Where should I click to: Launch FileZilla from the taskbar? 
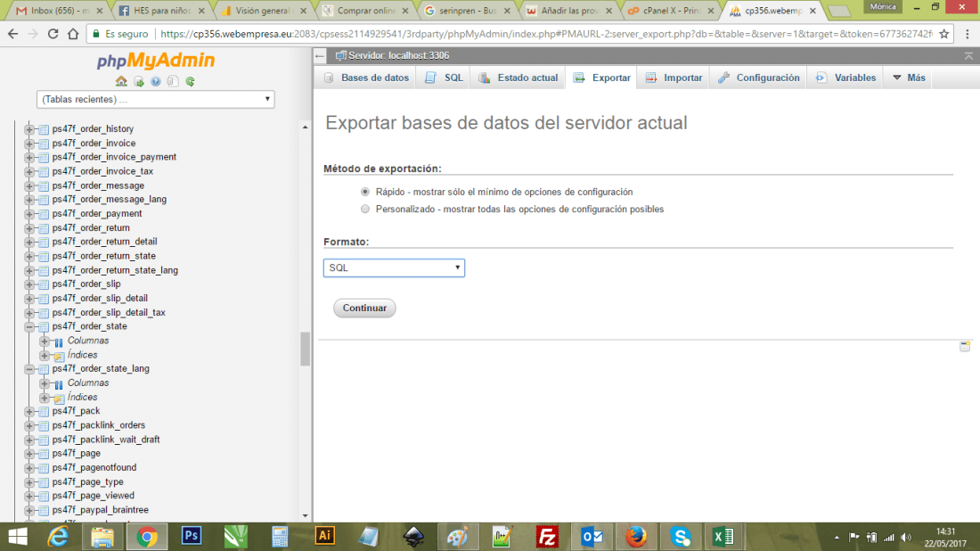(547, 537)
